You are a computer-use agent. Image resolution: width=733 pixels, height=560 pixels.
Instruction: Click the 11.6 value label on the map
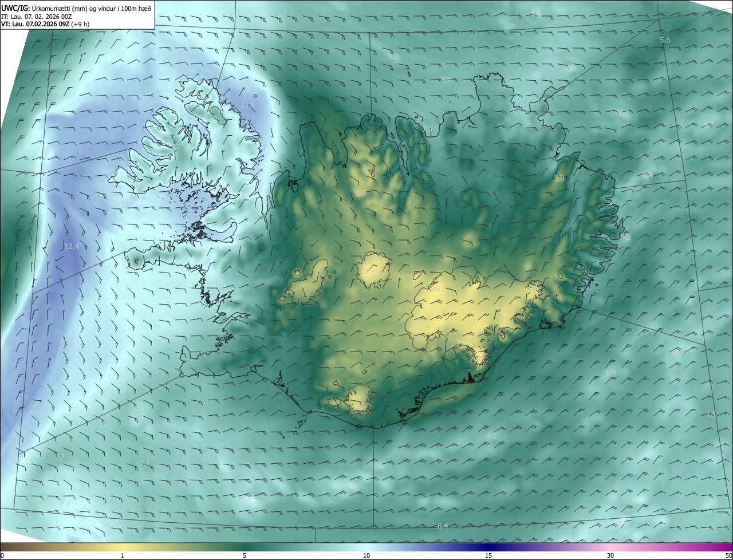248,105
